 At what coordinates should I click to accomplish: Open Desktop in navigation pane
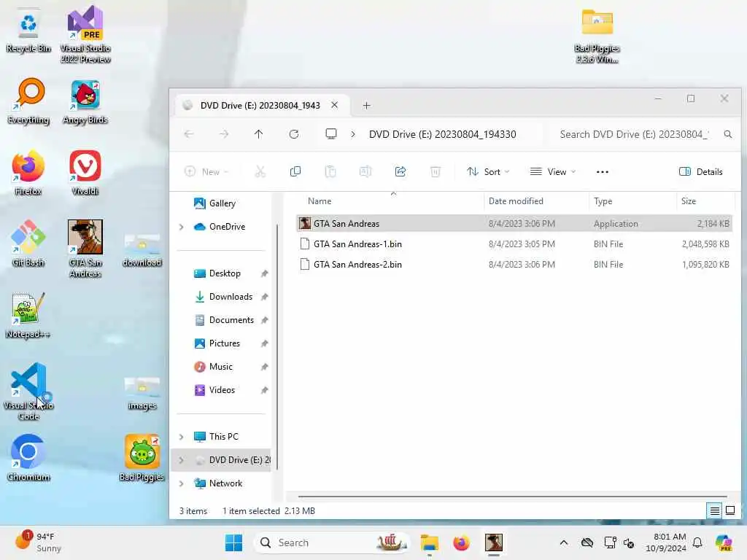coord(225,273)
